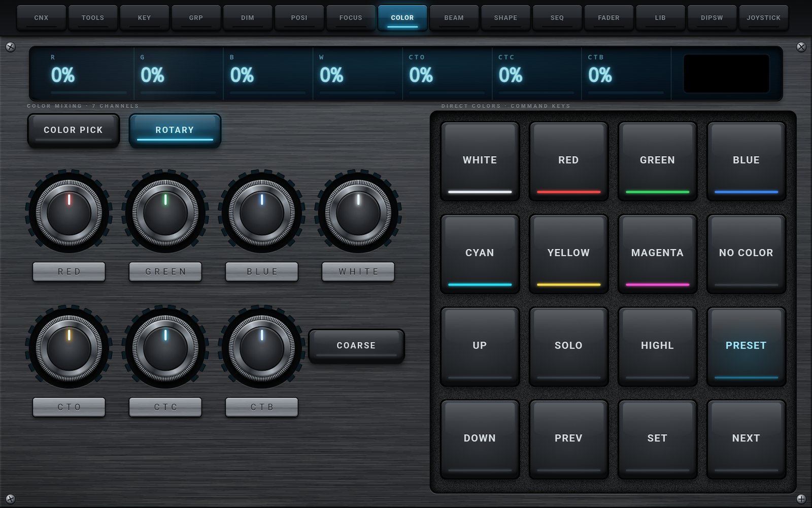Toggle the ROTARY mode button
This screenshot has width=812, height=508.
[175, 130]
